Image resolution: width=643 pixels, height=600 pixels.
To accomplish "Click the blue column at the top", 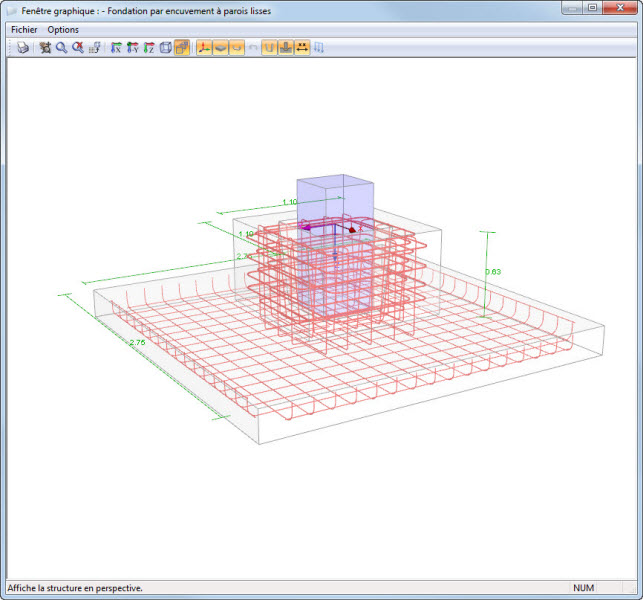I will coord(335,195).
